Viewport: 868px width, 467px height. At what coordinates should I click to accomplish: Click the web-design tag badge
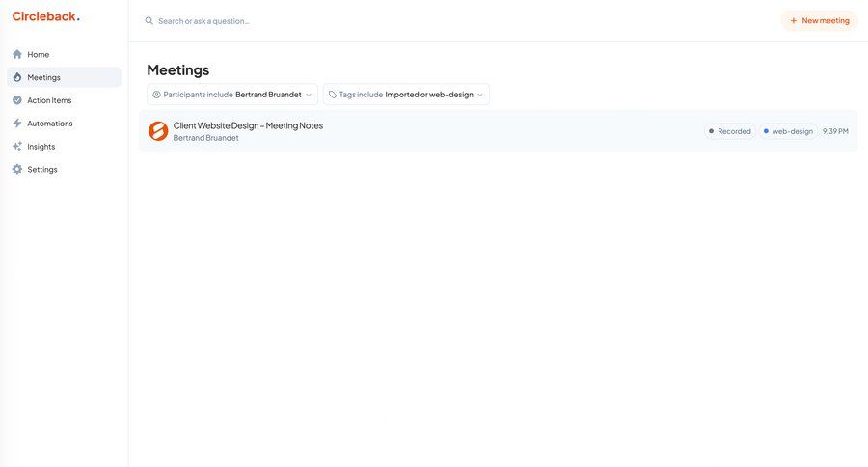[787, 131]
